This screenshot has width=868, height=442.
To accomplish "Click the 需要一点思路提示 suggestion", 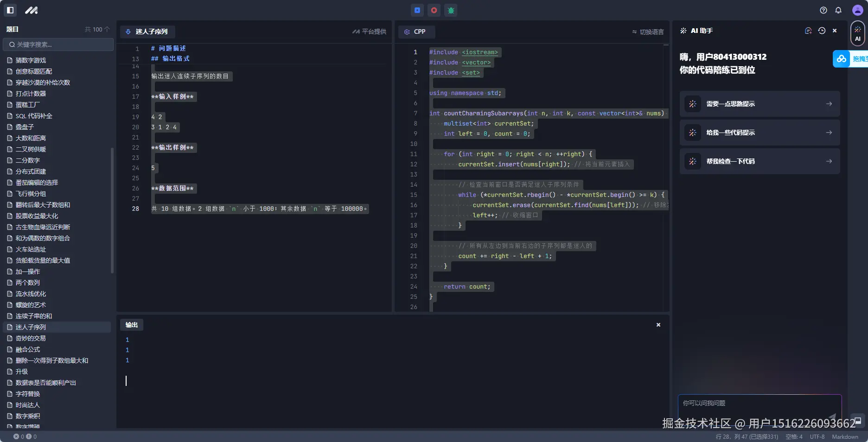I will click(x=759, y=104).
